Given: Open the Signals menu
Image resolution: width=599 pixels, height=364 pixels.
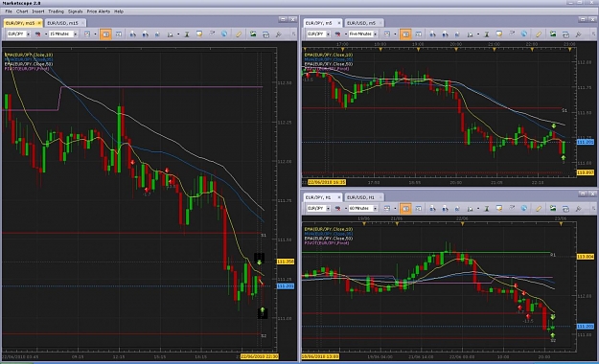Looking at the screenshot, I should point(76,11).
